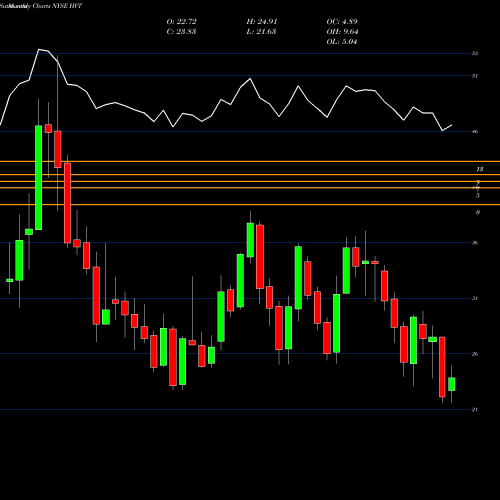This screenshot has width=500, height=500.
Task: Click the 'OL: 5.04' percentage value
Action: pyautogui.click(x=342, y=42)
